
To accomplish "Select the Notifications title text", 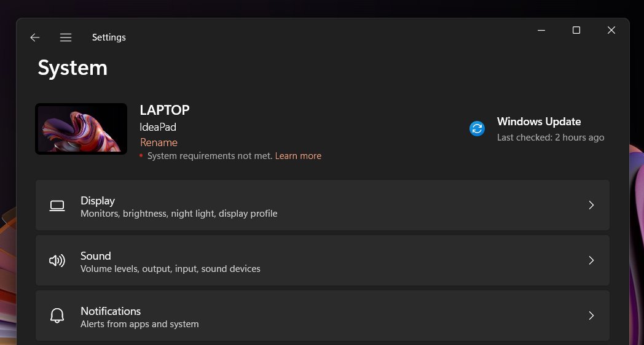I will click(111, 311).
